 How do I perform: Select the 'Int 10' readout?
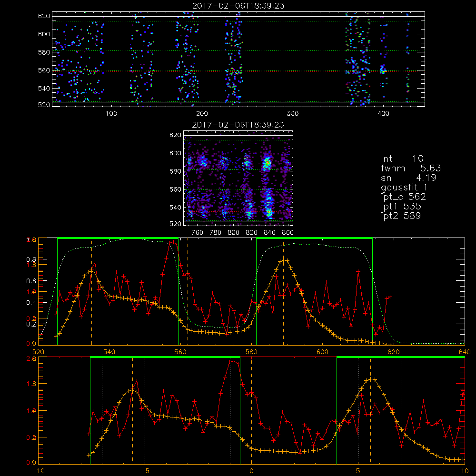pos(402,159)
